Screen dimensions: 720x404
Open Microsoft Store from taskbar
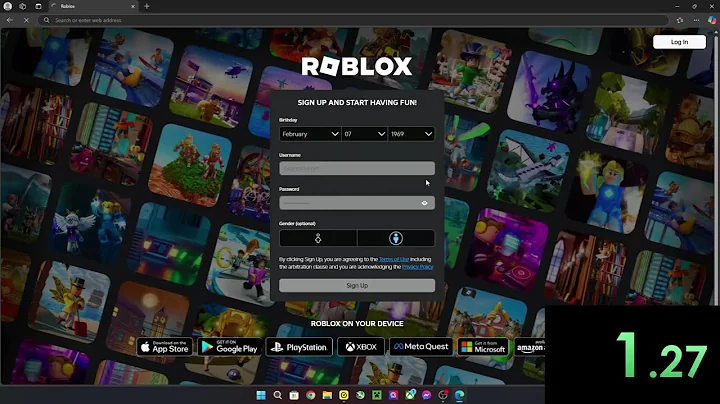[294, 395]
